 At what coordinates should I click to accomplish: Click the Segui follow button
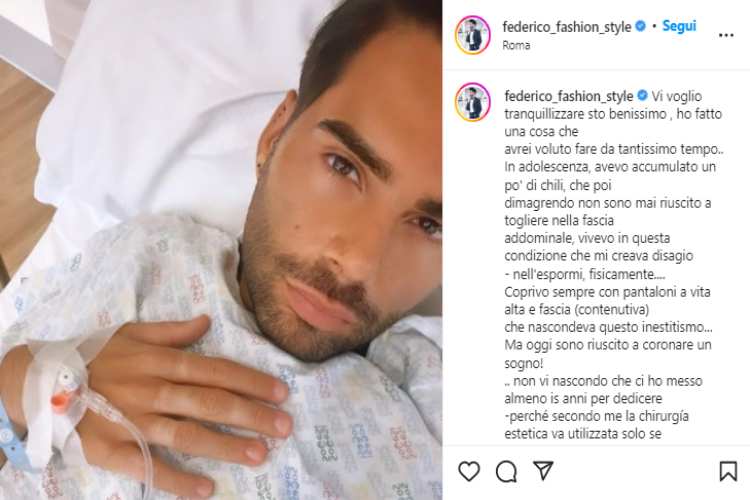pos(679,26)
